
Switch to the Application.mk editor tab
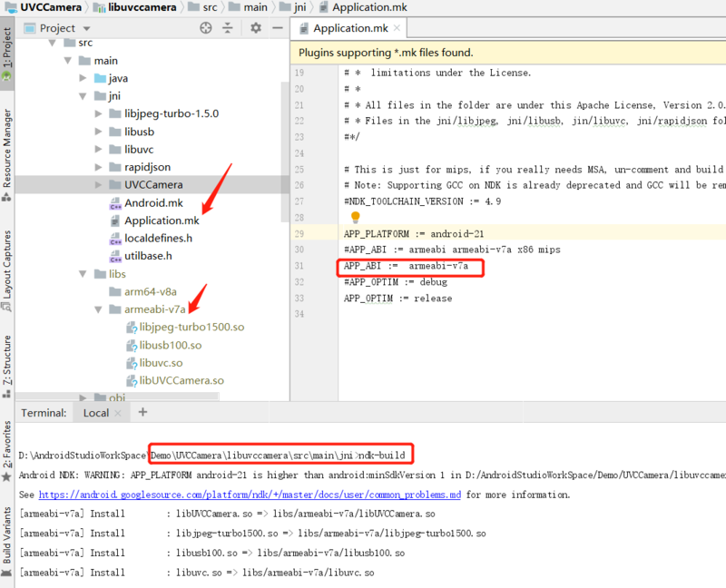[x=340, y=27]
